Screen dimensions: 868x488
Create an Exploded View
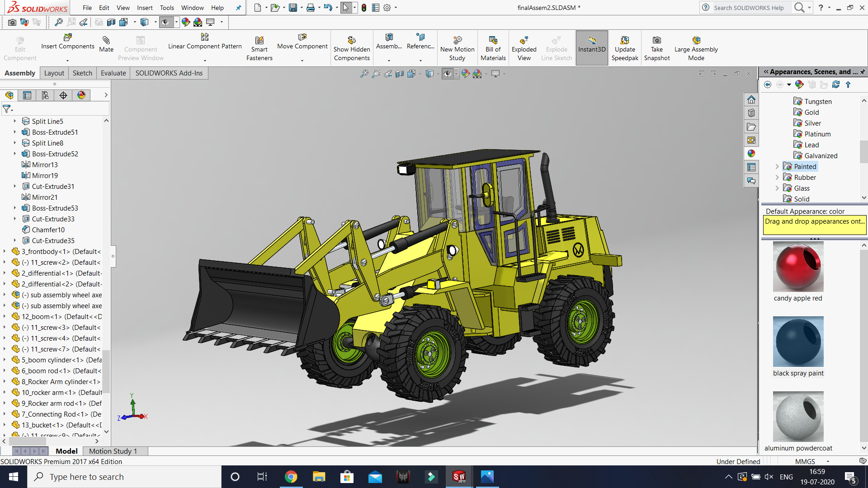524,48
